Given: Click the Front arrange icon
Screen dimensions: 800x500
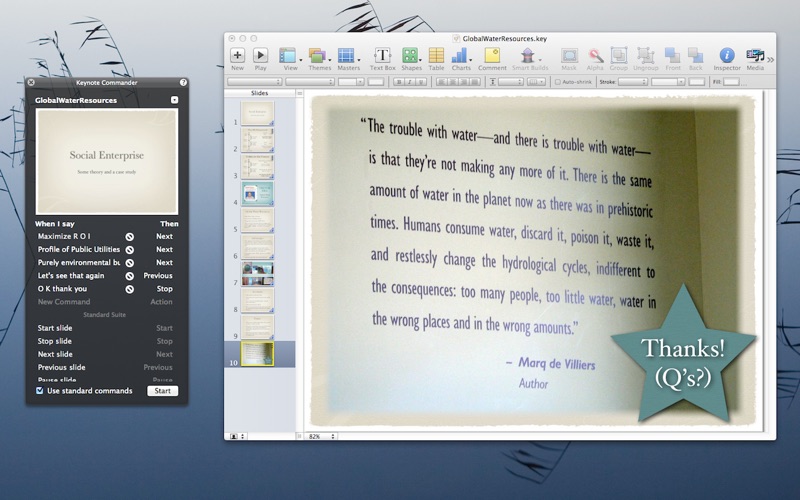Looking at the screenshot, I should pyautogui.click(x=672, y=55).
